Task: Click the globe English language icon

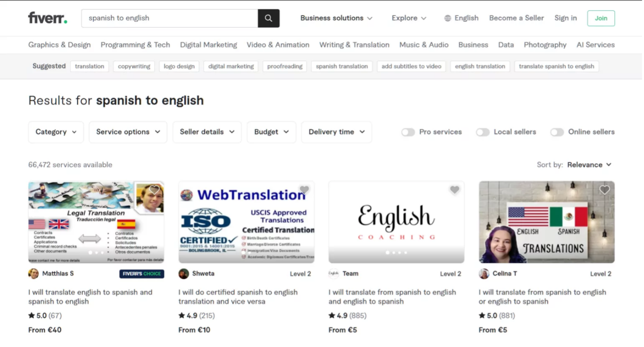Action: [x=448, y=18]
